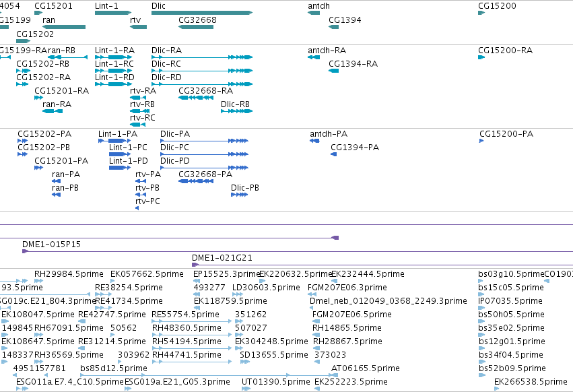
Task: Click the CG32668 gene label
Action: (x=197, y=20)
